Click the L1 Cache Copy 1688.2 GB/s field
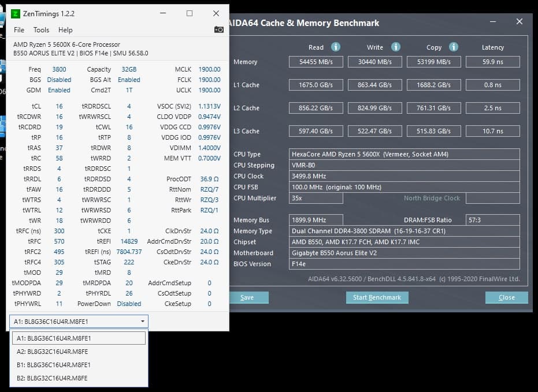Screen dimensions: 538x392 tap(434, 85)
